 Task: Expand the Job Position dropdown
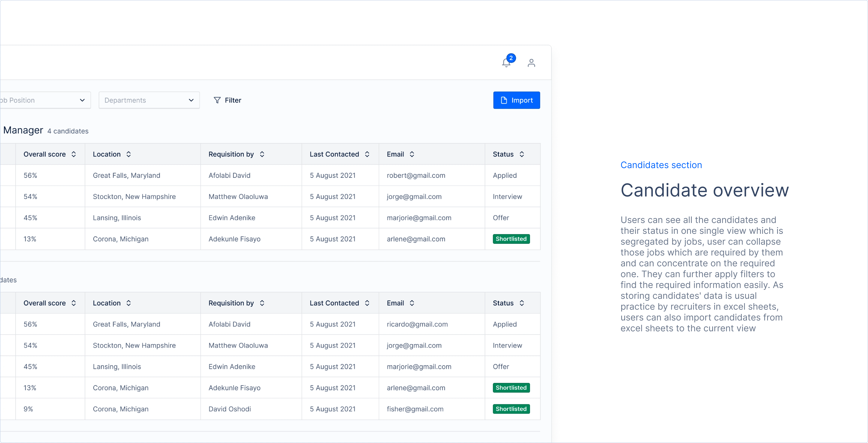point(45,100)
